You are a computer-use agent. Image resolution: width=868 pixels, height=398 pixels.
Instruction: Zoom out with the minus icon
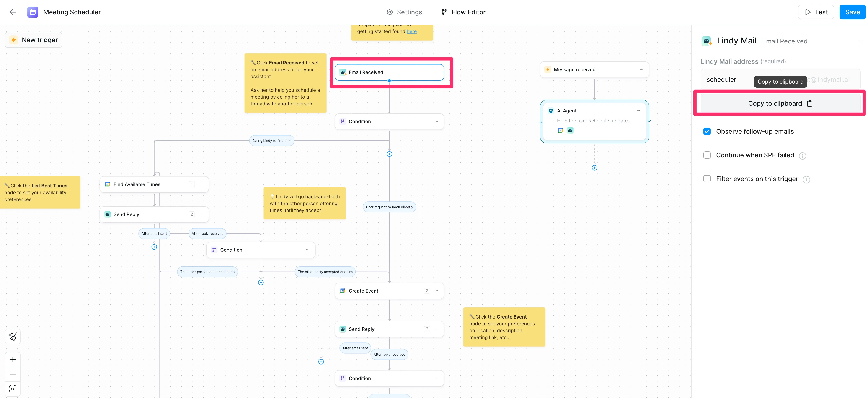coord(13,374)
